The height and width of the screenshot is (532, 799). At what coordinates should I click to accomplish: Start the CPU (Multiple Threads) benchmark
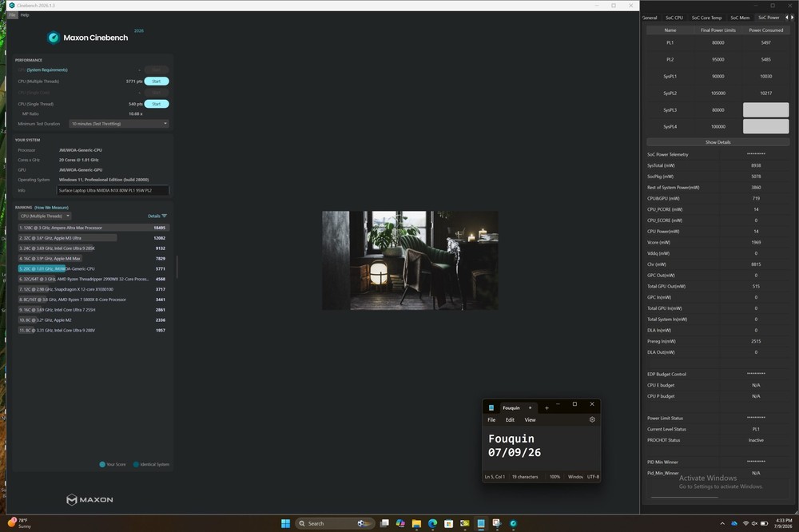point(157,81)
